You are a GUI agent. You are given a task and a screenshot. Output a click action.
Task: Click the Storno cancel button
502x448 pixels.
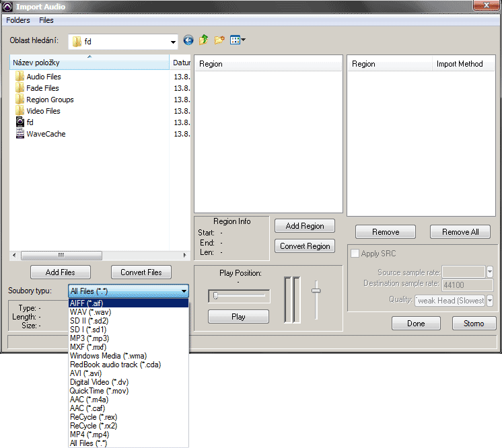pos(474,324)
